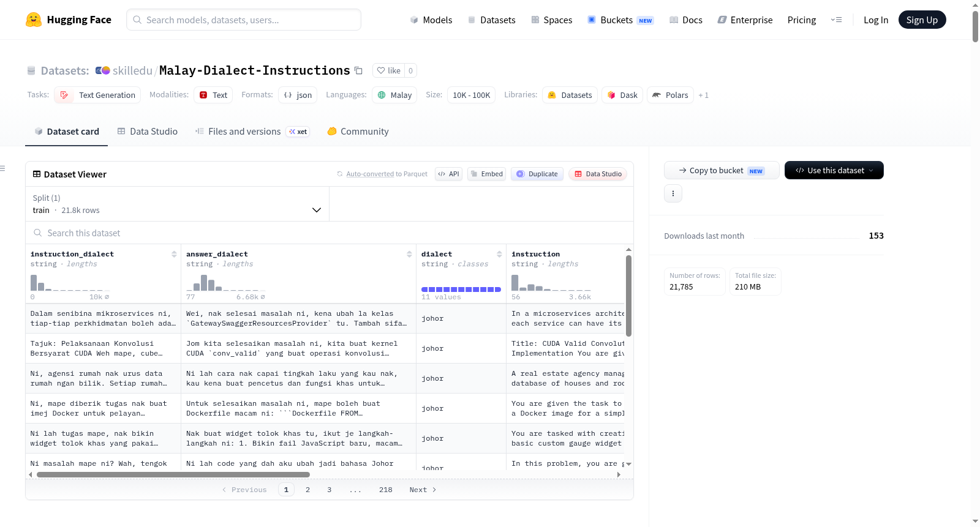The width and height of the screenshot is (980, 527).
Task: Click the cell starting 'Tajuk: Pelaksanaan Konvolusi'
Action: pyautogui.click(x=104, y=348)
